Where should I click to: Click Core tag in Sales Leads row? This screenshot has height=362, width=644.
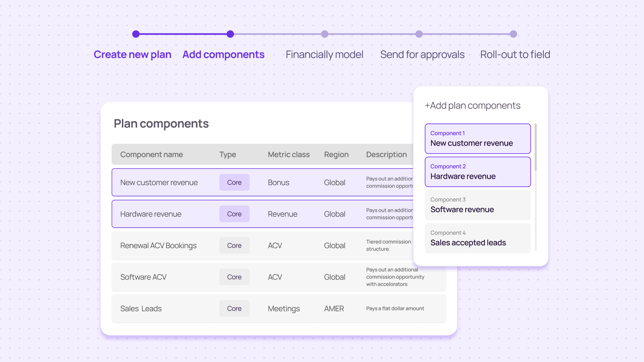click(x=234, y=309)
